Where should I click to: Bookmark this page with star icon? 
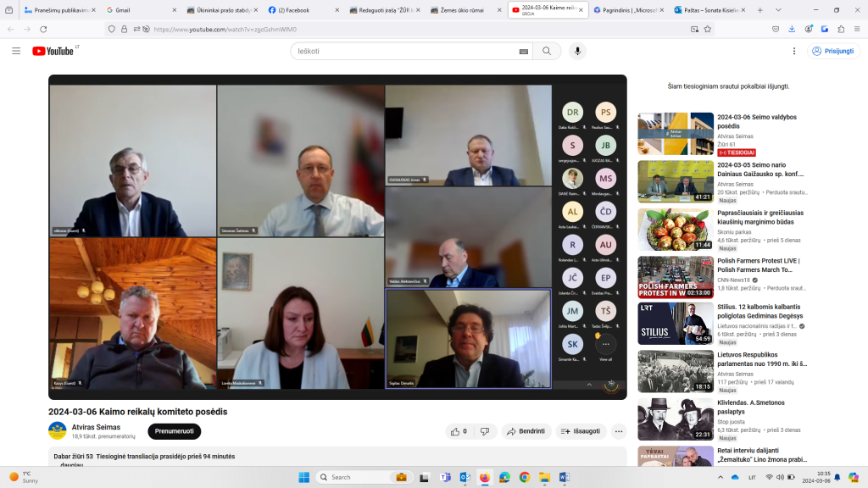pyautogui.click(x=708, y=30)
